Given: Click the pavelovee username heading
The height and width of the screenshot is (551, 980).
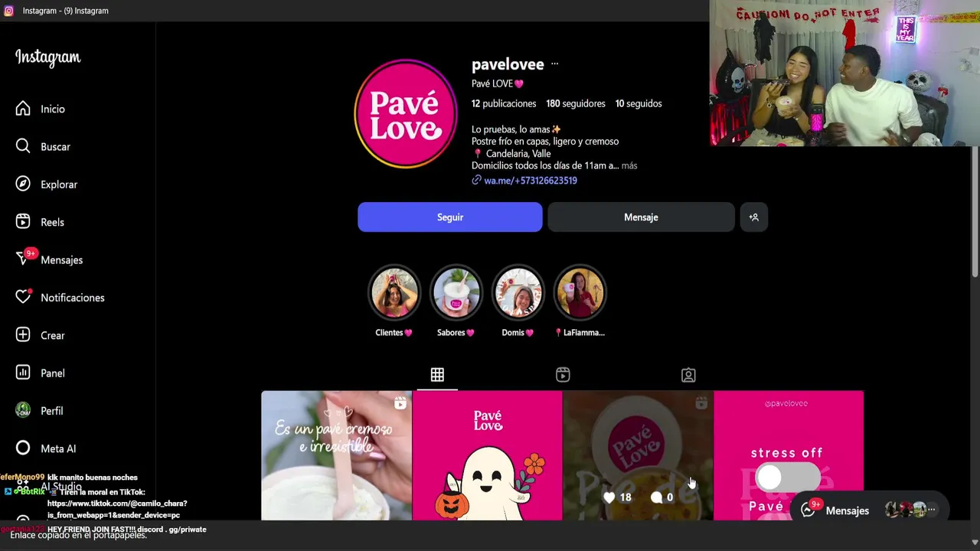Looking at the screenshot, I should 508,64.
